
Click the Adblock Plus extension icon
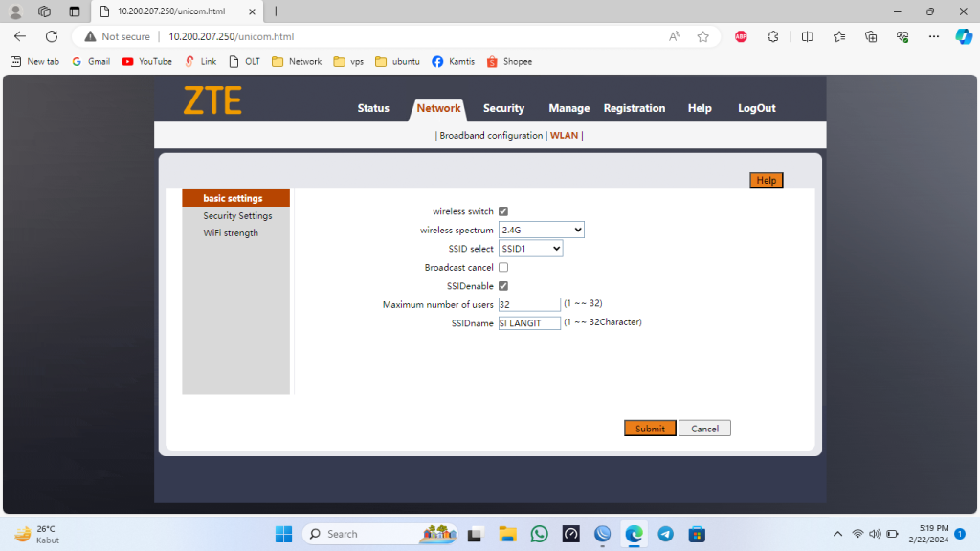point(741,36)
